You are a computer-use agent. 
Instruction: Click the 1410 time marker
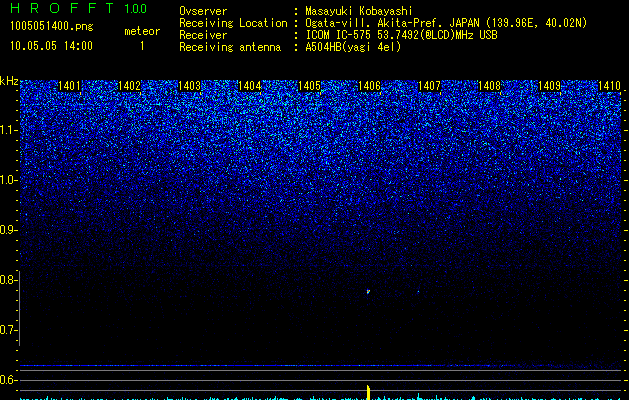point(609,86)
